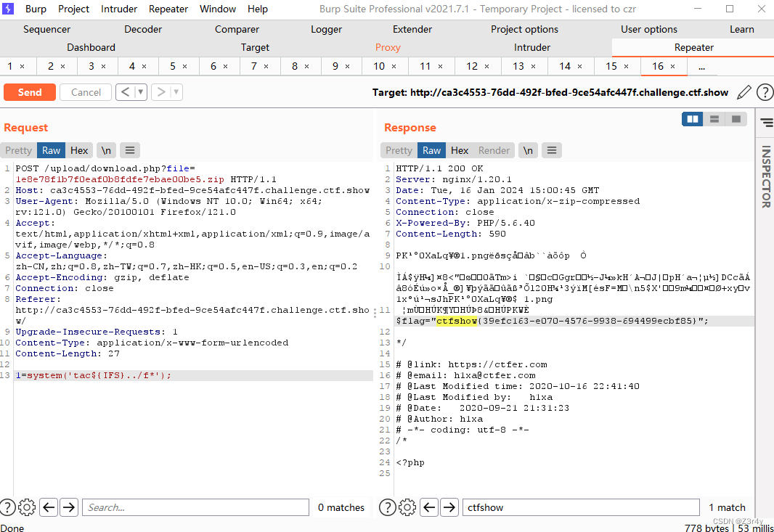Close Repeater tab 12

486,66
